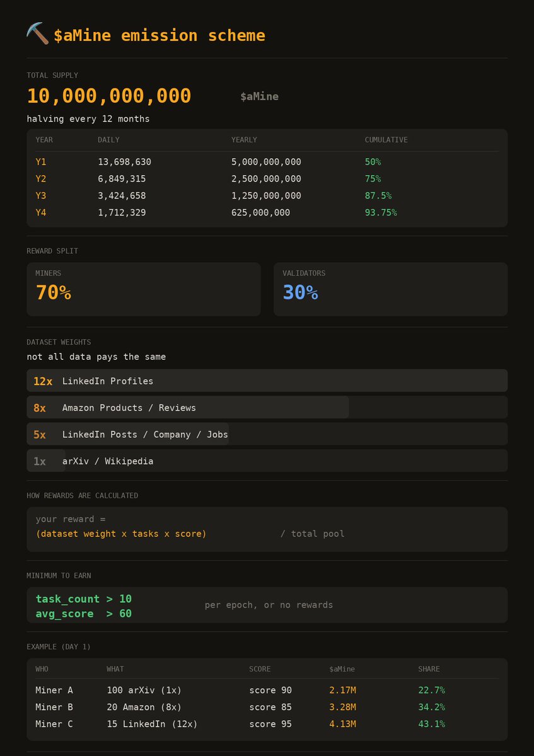
Task: Click '100 arXiv (1x)' cell
Action: click(144, 690)
